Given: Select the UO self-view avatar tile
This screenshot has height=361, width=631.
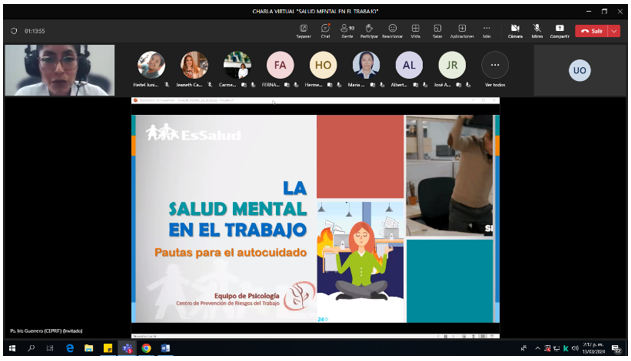Looking at the screenshot, I should point(579,70).
